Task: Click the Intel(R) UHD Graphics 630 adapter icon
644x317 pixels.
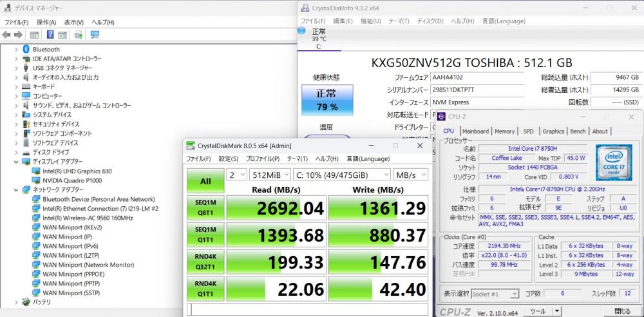Action: coord(36,171)
